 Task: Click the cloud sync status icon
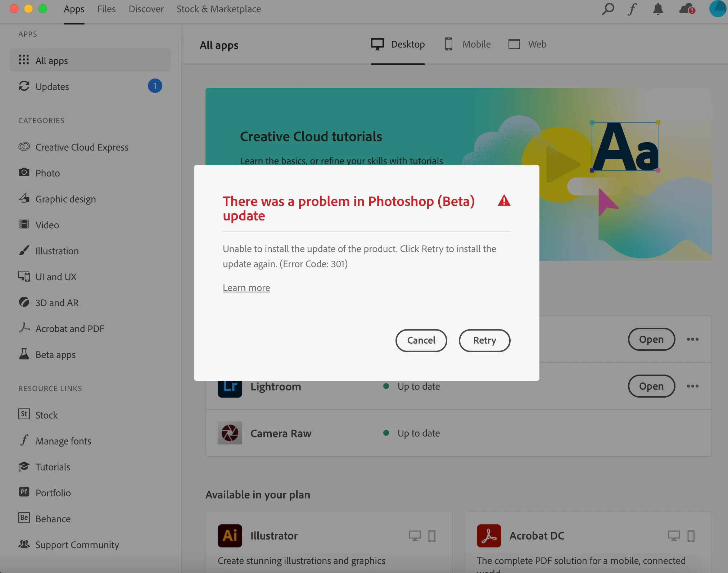click(x=687, y=9)
